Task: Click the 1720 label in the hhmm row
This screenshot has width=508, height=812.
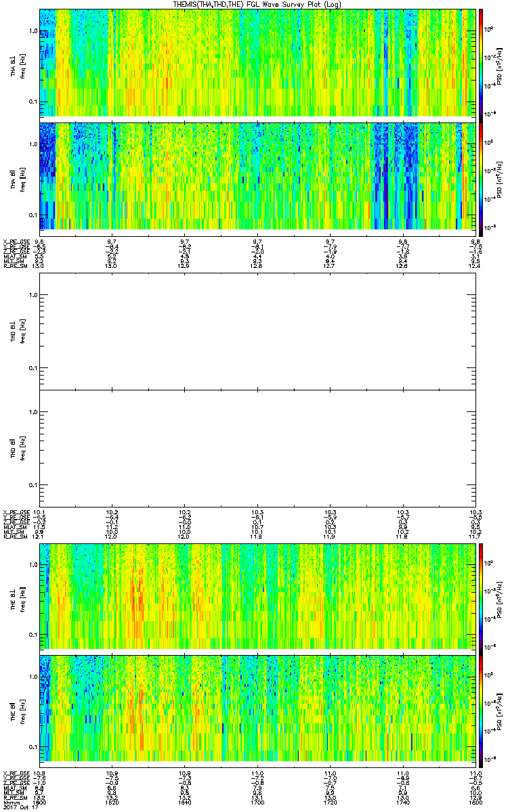Action: point(331,802)
